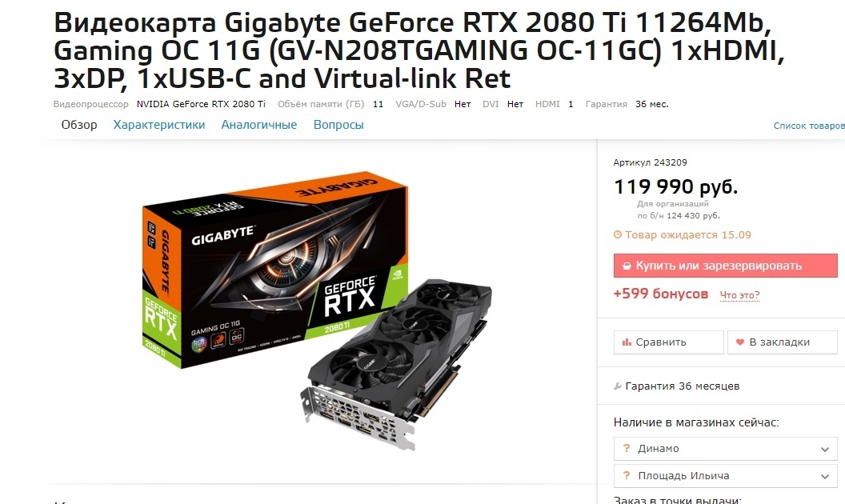Screen dimensions: 845x504
Task: Go to the Вопросы tab
Action: 338,125
